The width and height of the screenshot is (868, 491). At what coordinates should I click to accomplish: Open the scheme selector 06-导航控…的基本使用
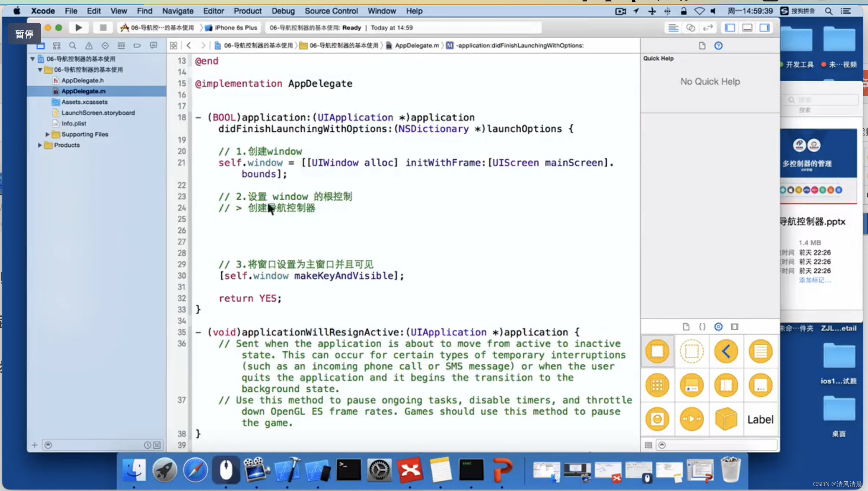click(x=158, y=28)
